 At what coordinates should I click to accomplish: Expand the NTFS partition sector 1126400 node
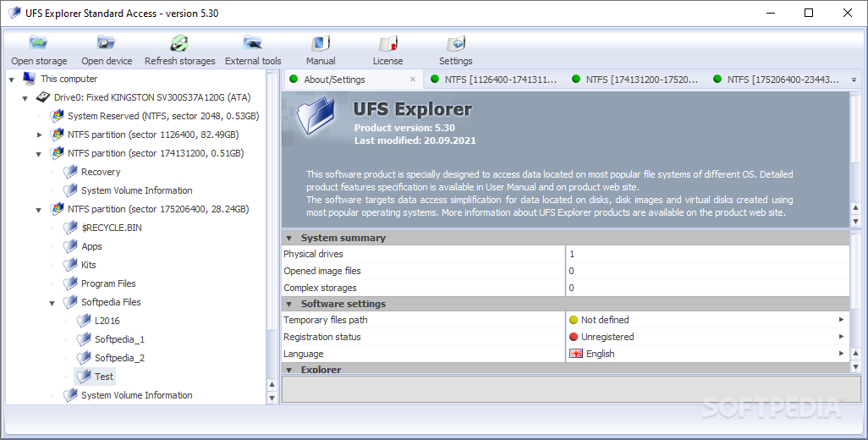click(39, 135)
